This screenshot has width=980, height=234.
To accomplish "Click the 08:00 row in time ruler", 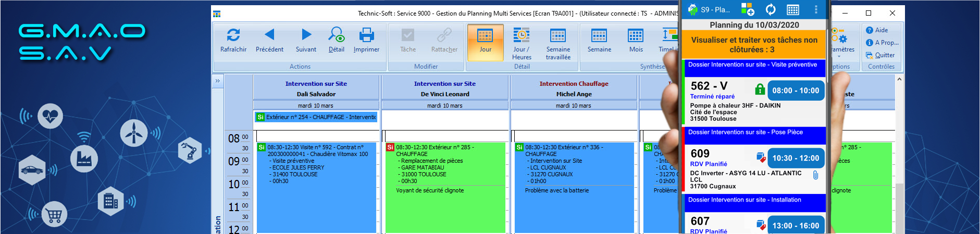I will [239, 138].
